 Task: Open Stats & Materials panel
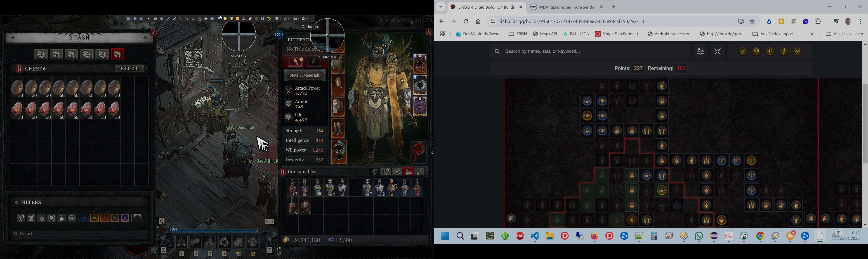(x=305, y=75)
